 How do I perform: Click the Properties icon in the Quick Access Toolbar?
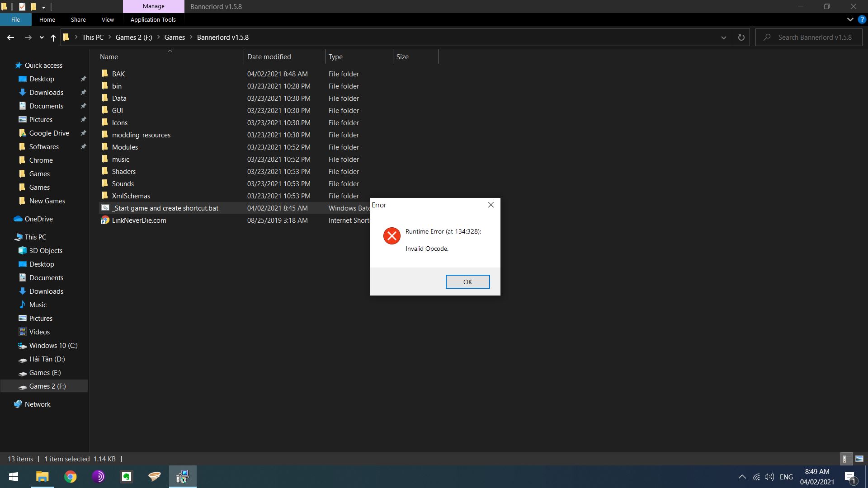point(22,7)
